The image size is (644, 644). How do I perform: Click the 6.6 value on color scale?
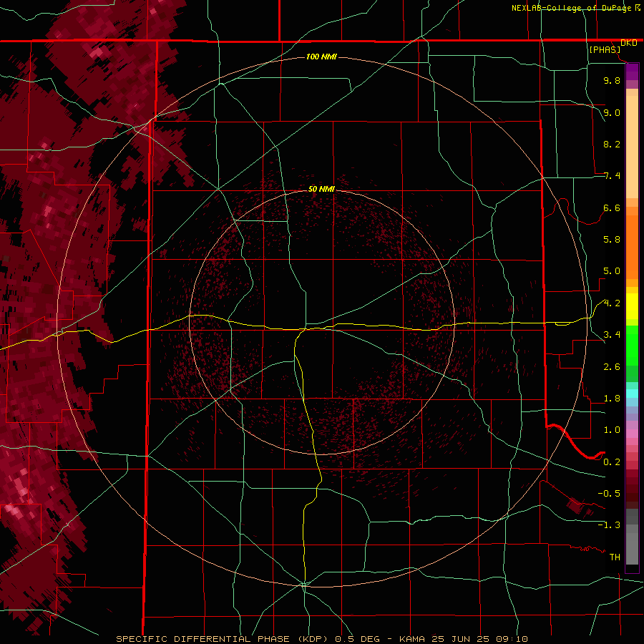pos(612,208)
